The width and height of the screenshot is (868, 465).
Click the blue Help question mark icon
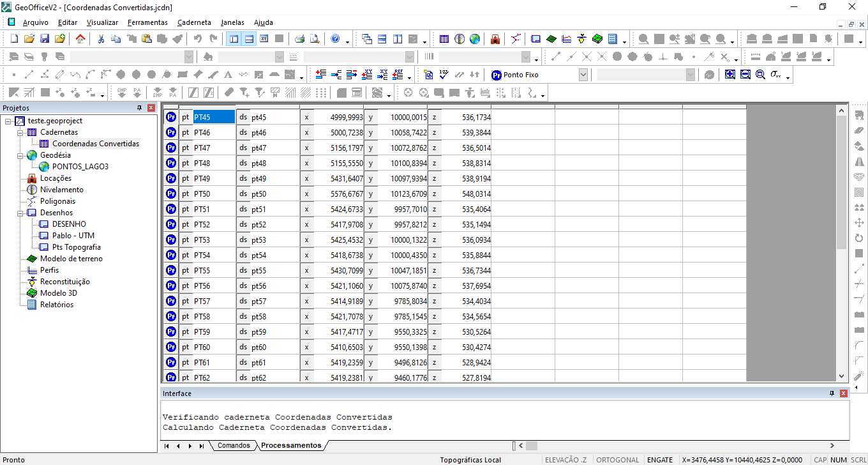tap(336, 39)
